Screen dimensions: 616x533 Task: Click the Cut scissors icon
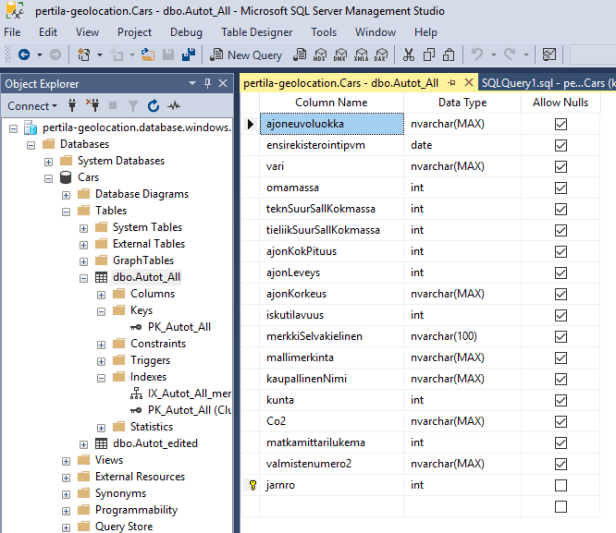409,55
